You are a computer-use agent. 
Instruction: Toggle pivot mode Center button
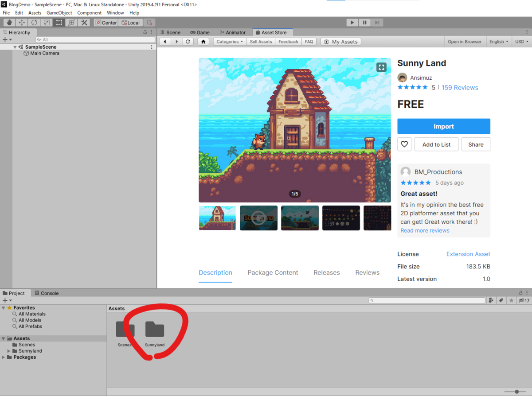tap(106, 23)
